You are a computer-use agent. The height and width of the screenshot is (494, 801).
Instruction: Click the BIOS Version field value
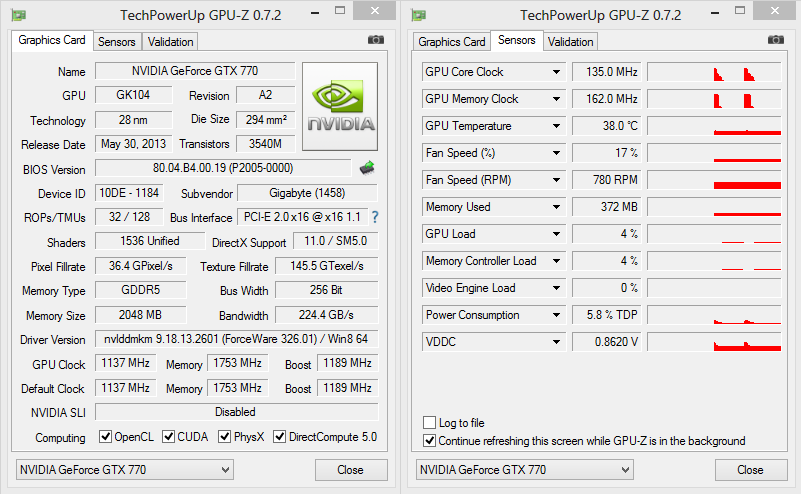pos(223,168)
